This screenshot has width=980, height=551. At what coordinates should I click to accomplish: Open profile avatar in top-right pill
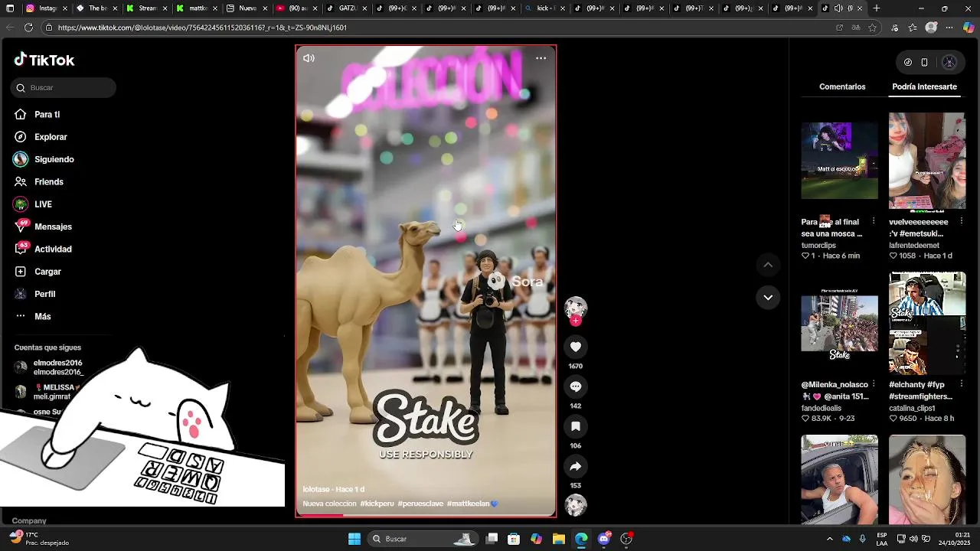tap(949, 62)
